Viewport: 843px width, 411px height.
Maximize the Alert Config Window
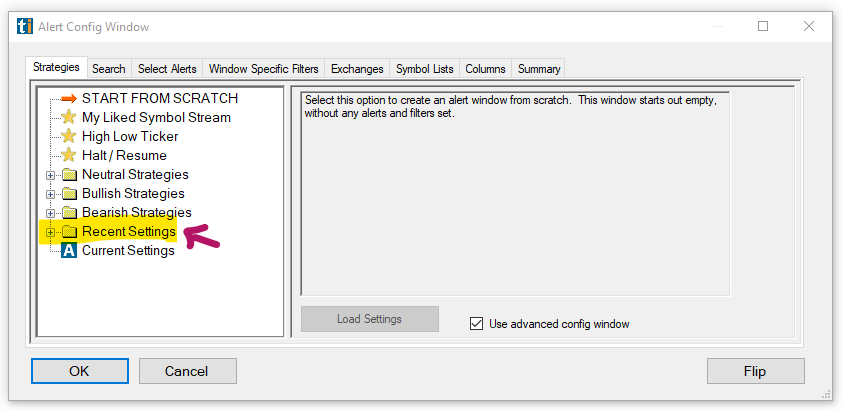(x=763, y=27)
